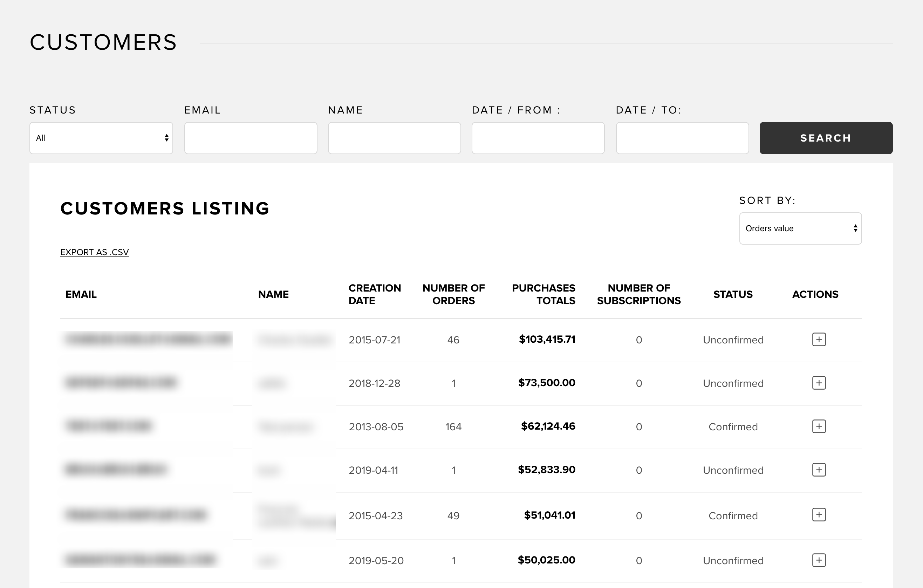This screenshot has width=923, height=588.
Task: Click the Export as .CSV link
Action: tap(94, 252)
